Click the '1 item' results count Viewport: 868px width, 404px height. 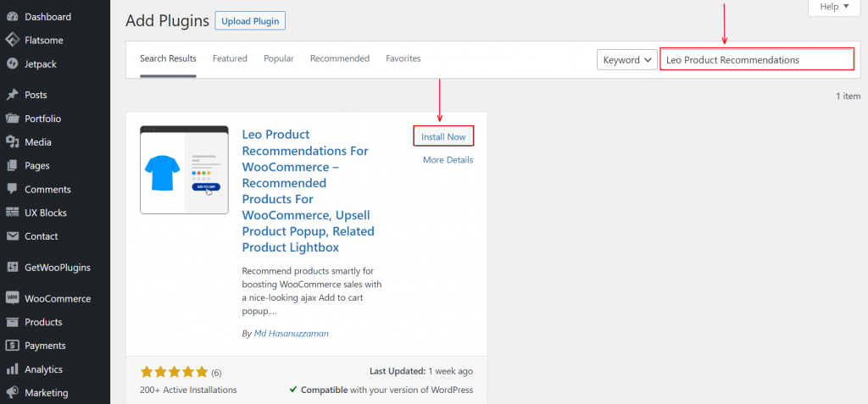coord(848,97)
